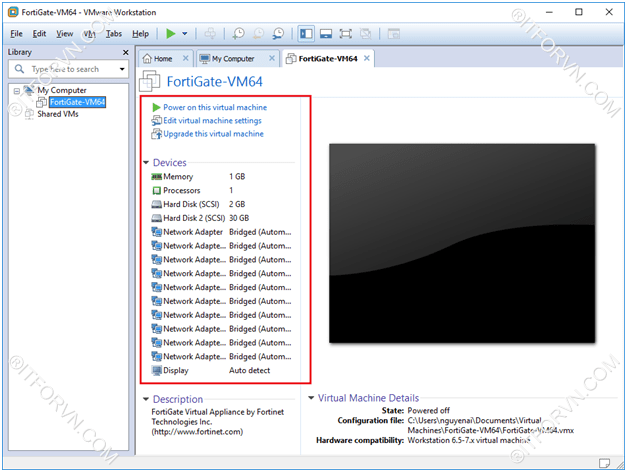This screenshot has width=627, height=472.
Task: Close the FortiGate-VM64 tab
Action: point(367,58)
